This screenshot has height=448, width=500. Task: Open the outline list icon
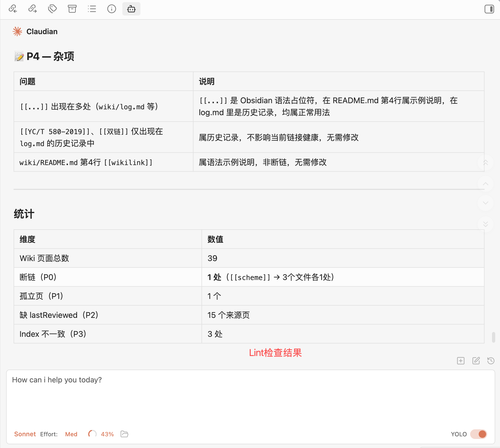coord(92,9)
